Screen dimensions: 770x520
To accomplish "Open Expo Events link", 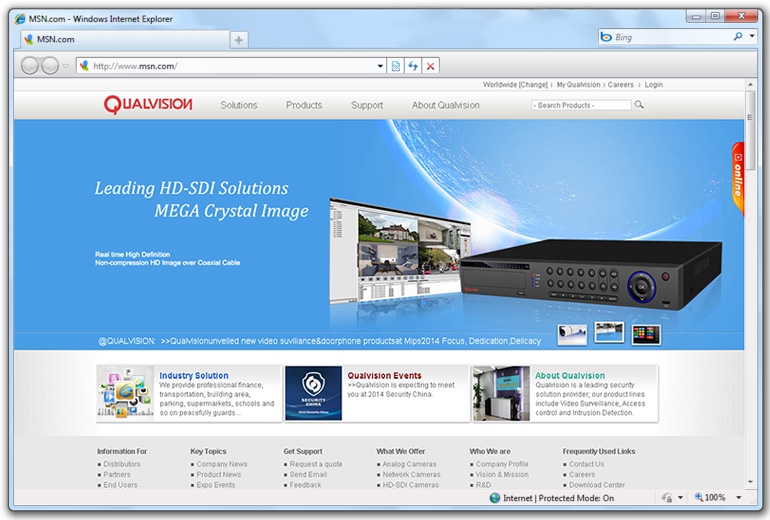I will coord(216,485).
